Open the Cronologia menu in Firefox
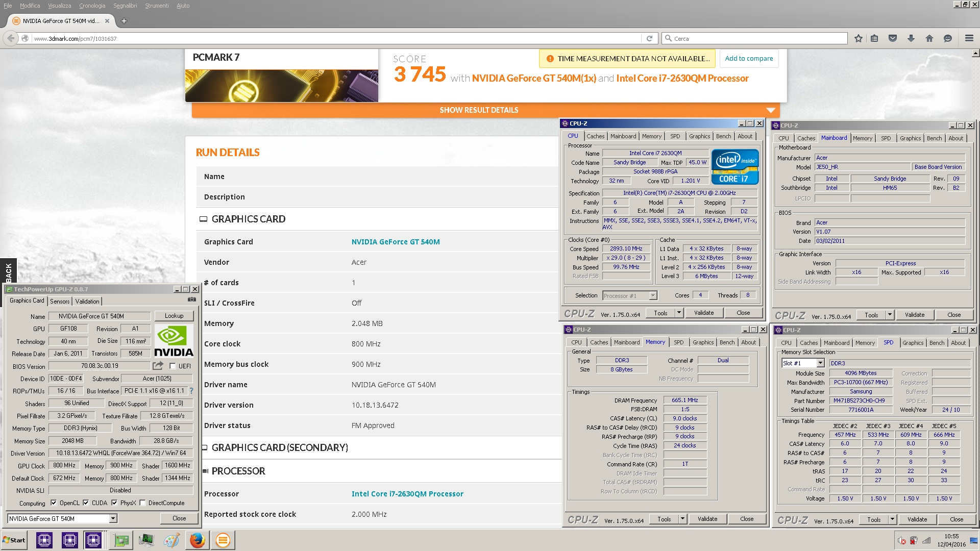This screenshot has width=980, height=551. [92, 6]
